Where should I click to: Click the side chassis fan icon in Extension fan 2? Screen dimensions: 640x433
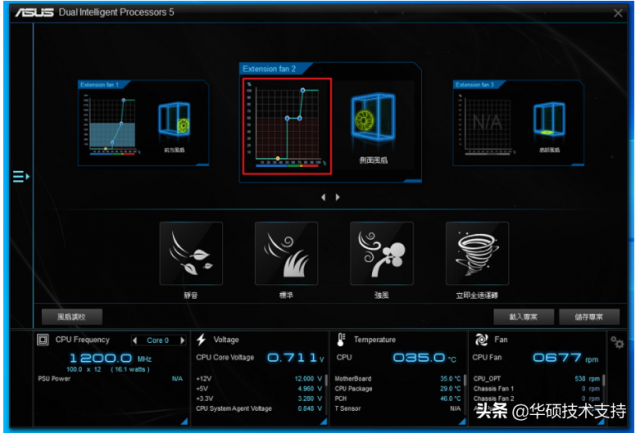(373, 118)
